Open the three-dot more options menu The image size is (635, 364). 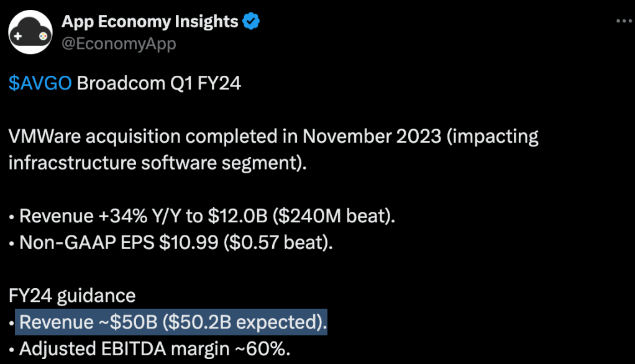click(x=623, y=21)
